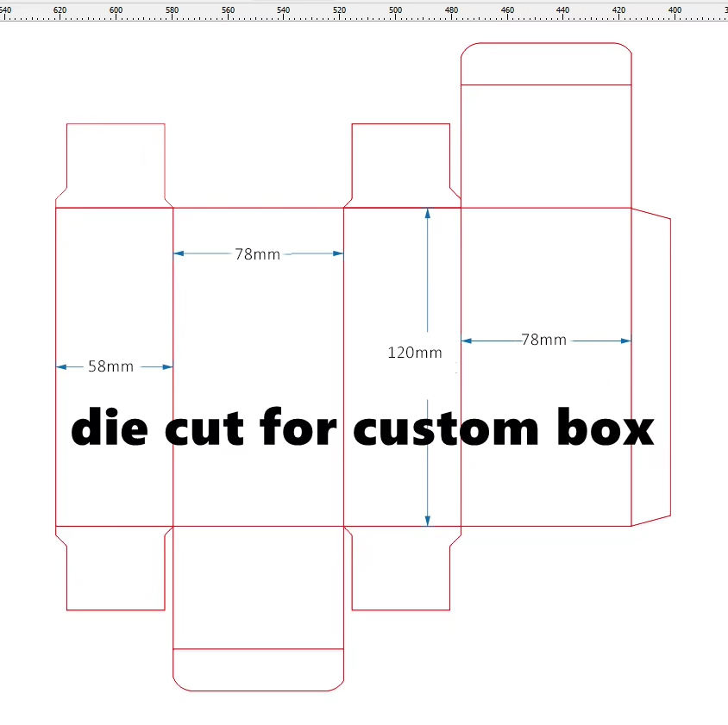728x725 pixels.
Task: Click the bottom arrowhead of the 120mm measurement
Action: (428, 519)
